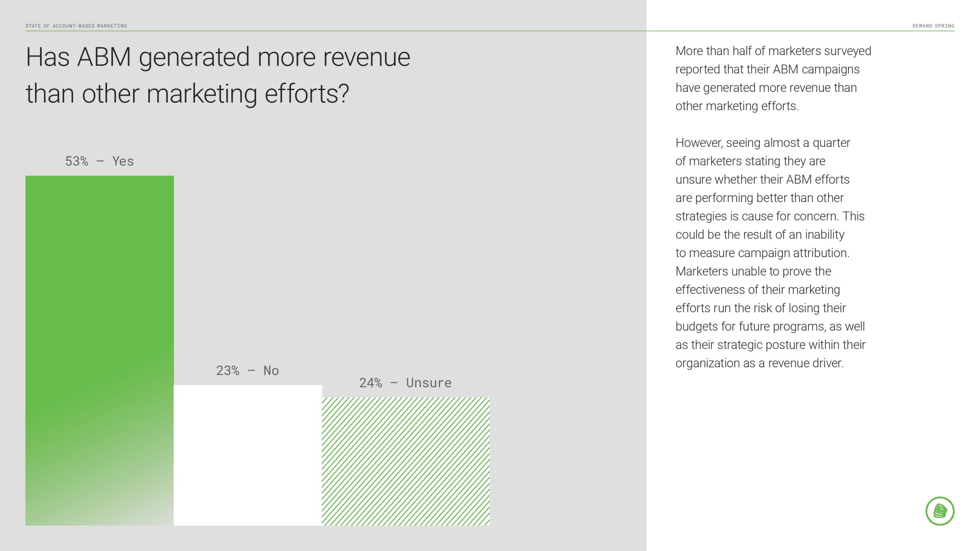Click the 'More than half of marketers surveyed' line

pyautogui.click(x=773, y=51)
